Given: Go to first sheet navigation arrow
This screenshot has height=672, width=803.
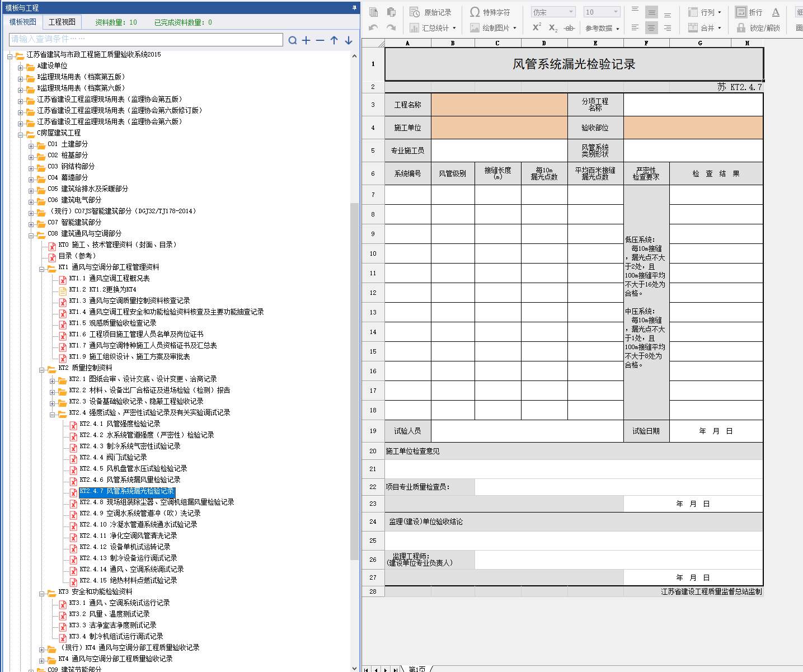Looking at the screenshot, I should click(x=367, y=669).
